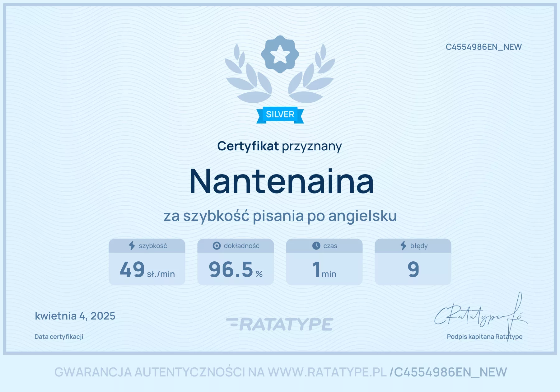Viewport: 560px width, 392px height.
Task: Click the clock icon beside czas
Action: click(316, 246)
